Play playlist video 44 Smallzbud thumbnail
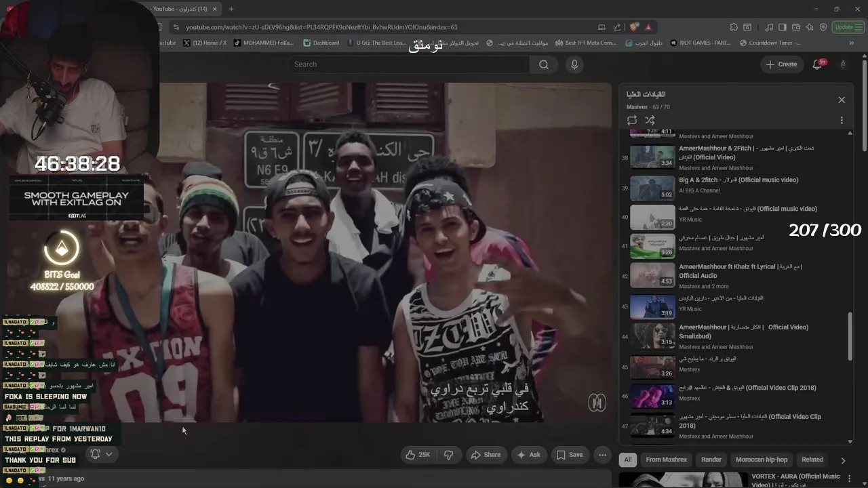The image size is (868, 488). [652, 335]
